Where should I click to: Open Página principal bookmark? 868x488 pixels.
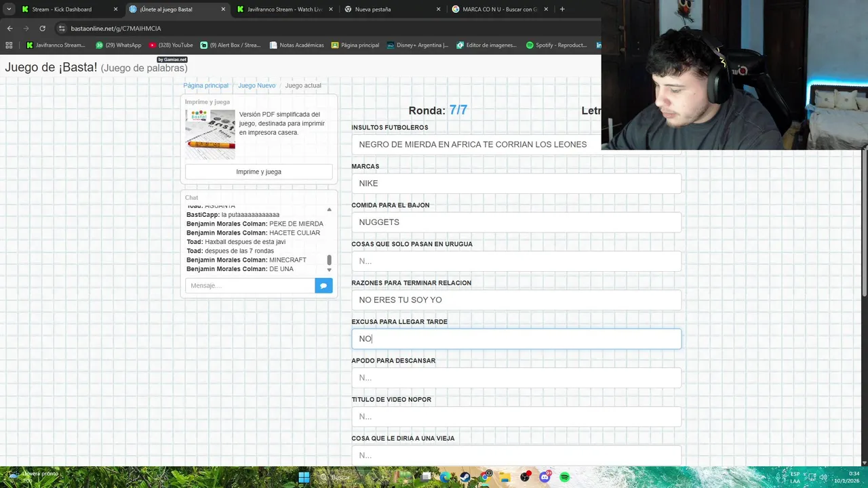coord(355,45)
